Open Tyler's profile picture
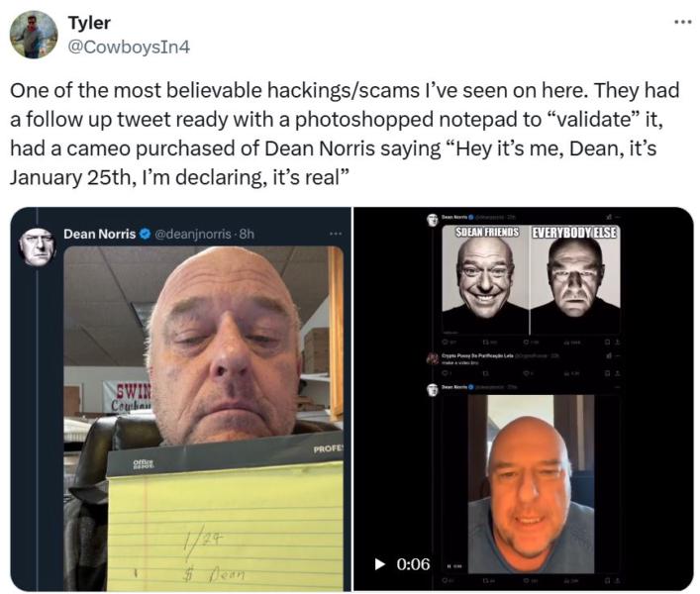Image resolution: width=700 pixels, height=594 pixels. click(x=34, y=35)
